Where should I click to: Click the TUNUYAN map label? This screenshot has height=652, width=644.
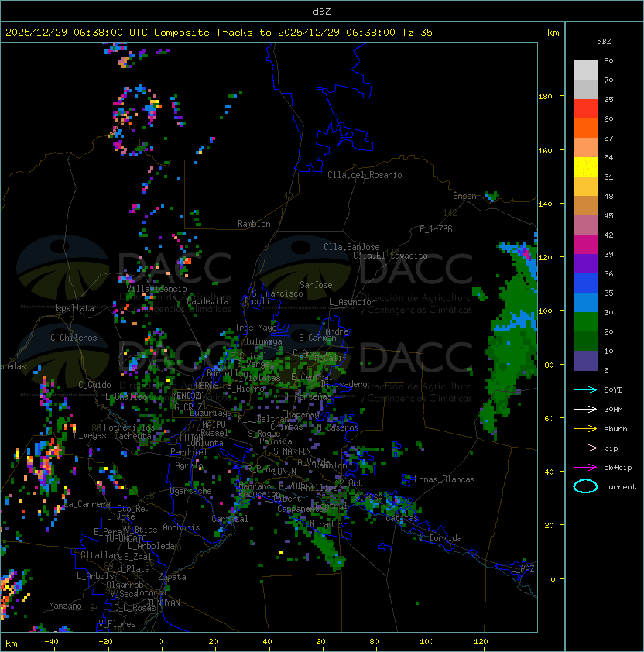pos(164,602)
